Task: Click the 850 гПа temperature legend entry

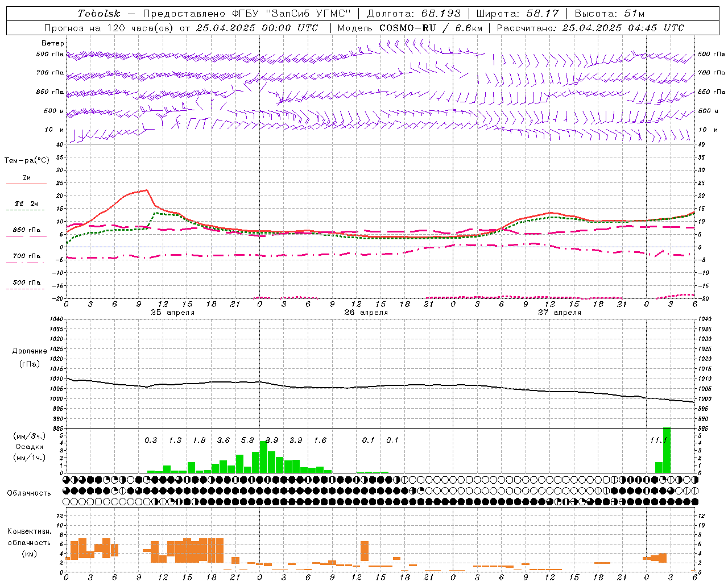Action: (26, 230)
